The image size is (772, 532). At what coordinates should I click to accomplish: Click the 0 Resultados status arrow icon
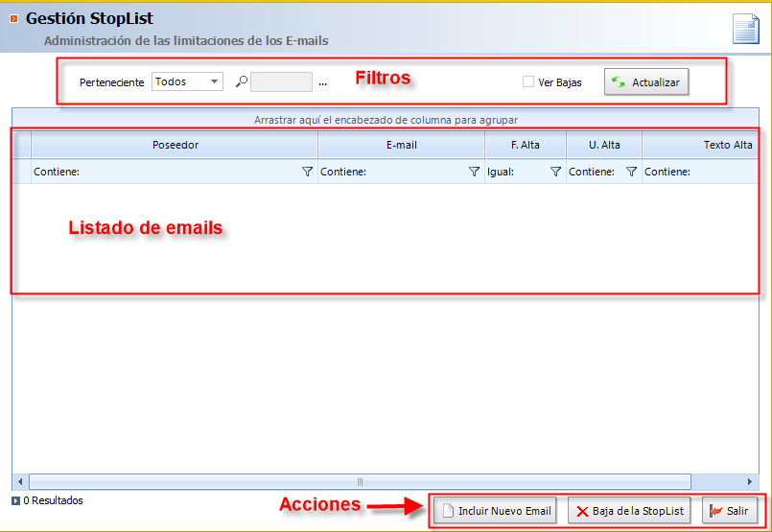tap(15, 501)
